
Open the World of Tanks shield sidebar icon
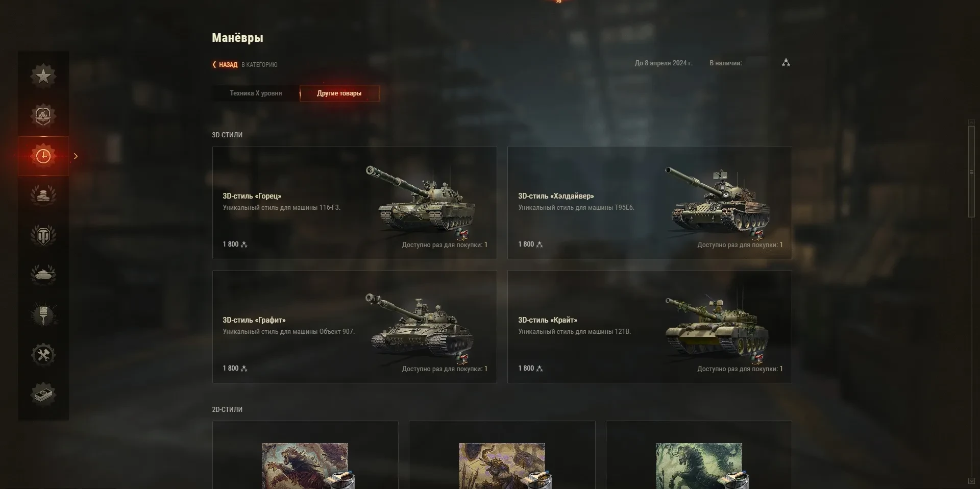click(x=43, y=235)
